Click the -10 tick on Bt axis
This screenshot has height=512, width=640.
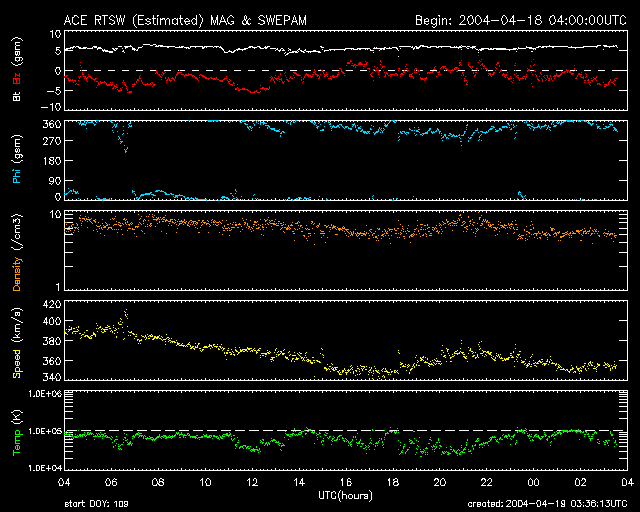coord(46,106)
